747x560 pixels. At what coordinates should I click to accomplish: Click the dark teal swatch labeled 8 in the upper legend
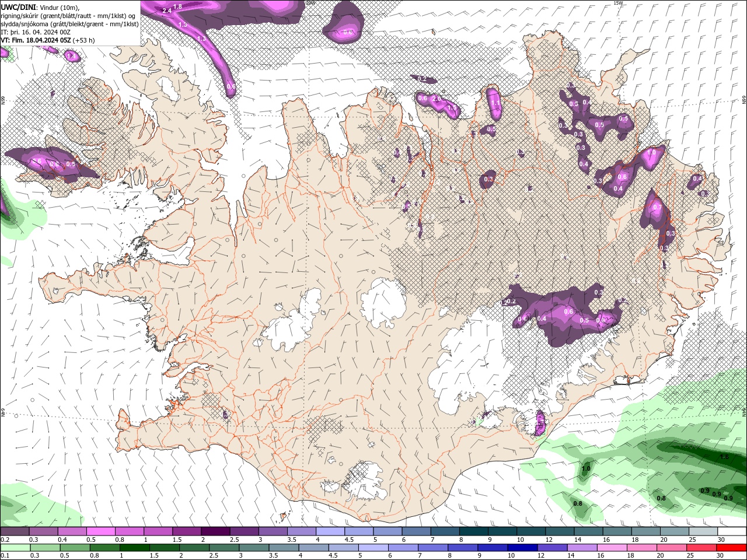click(x=473, y=531)
